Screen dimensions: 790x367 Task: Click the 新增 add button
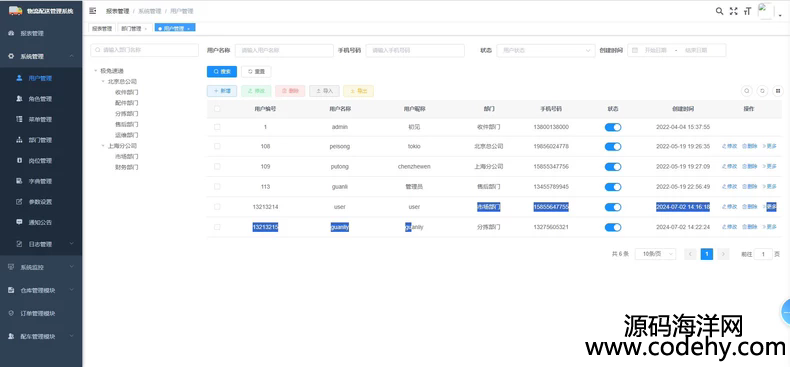click(222, 91)
